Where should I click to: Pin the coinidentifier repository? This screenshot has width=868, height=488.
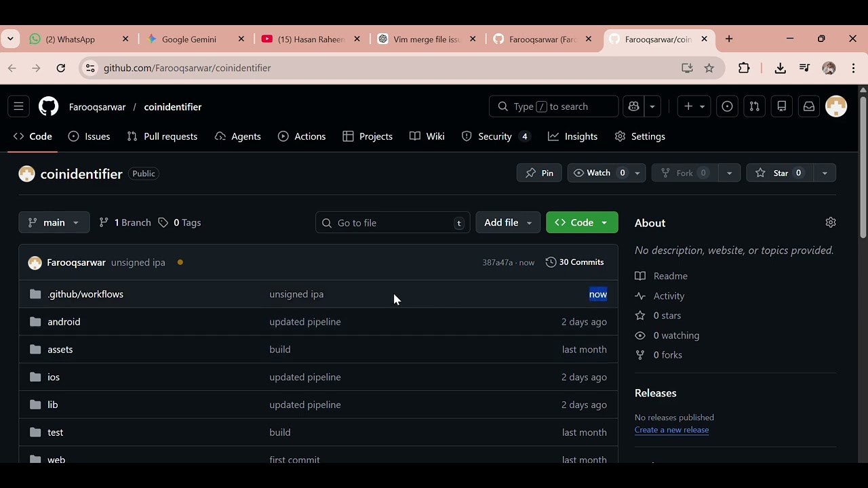(x=539, y=174)
